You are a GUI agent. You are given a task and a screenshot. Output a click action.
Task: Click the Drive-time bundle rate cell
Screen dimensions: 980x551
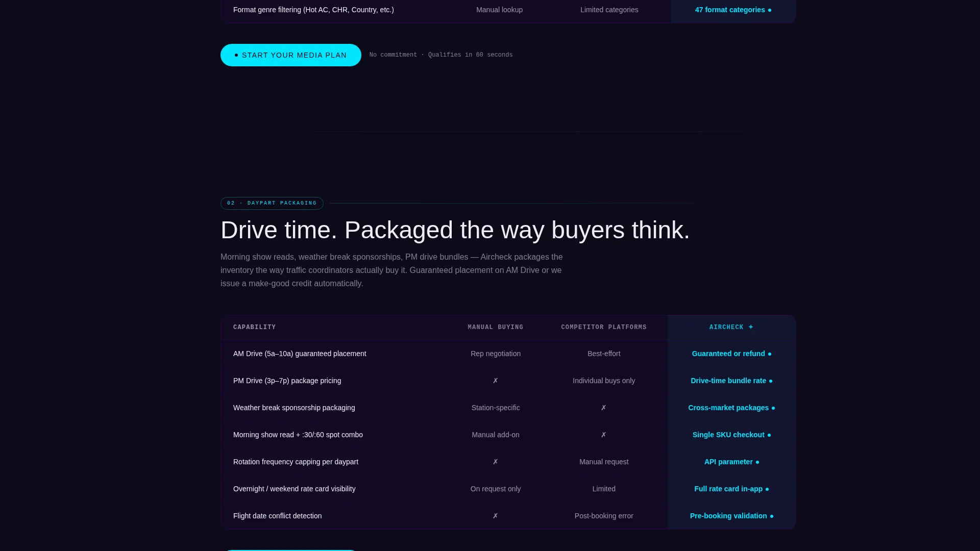pyautogui.click(x=731, y=381)
